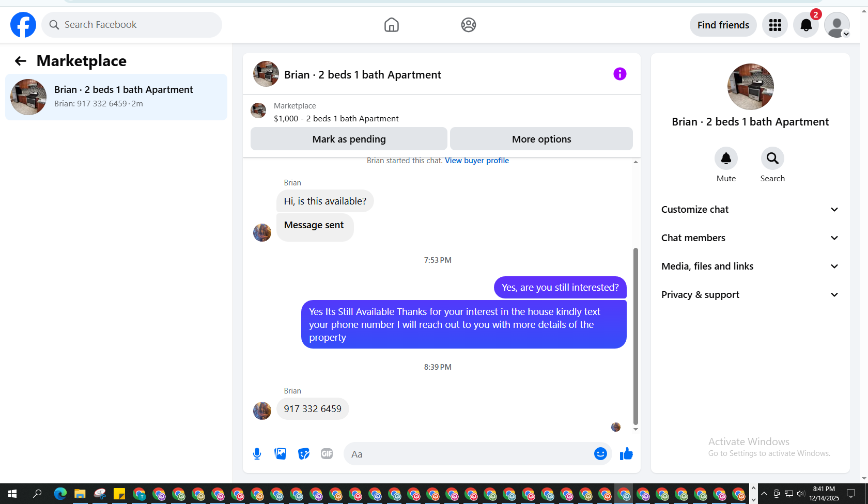Expand Chat members section
The image size is (868, 504).
click(x=750, y=238)
